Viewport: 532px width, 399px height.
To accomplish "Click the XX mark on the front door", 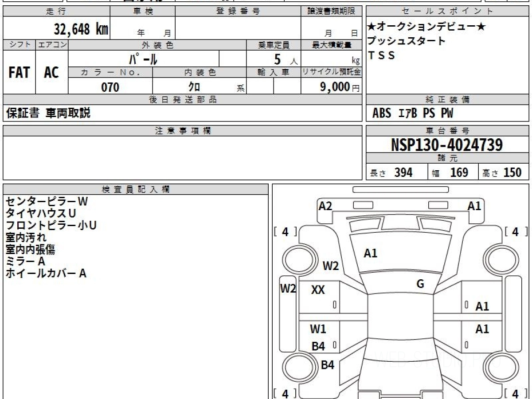I will click(318, 290).
